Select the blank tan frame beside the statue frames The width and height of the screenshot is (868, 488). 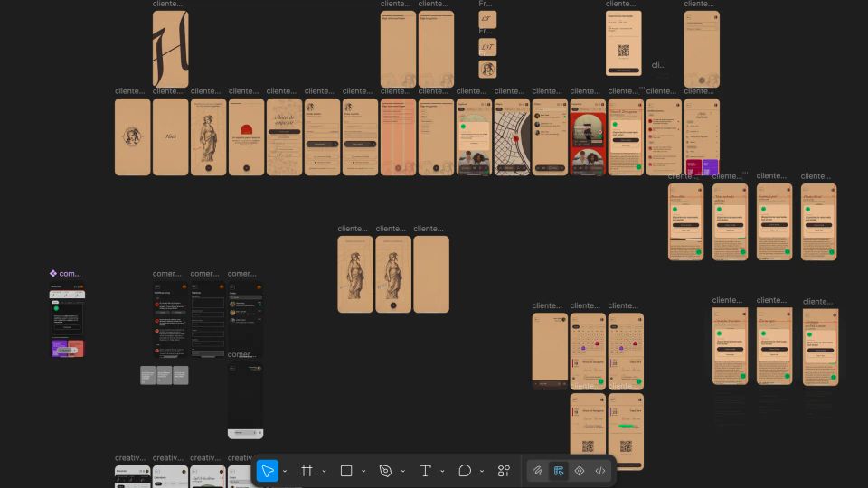coord(431,275)
